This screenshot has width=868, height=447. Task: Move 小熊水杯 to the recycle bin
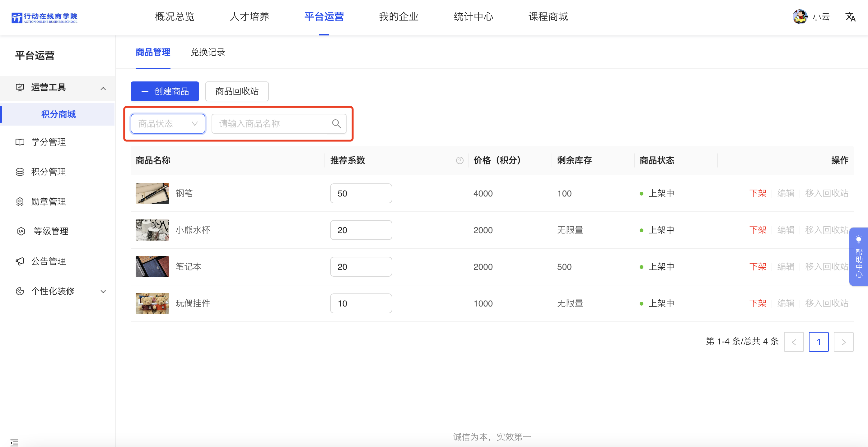827,230
